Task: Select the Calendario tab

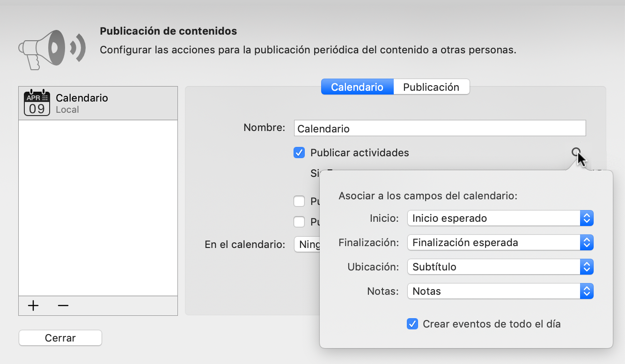Action: point(357,87)
